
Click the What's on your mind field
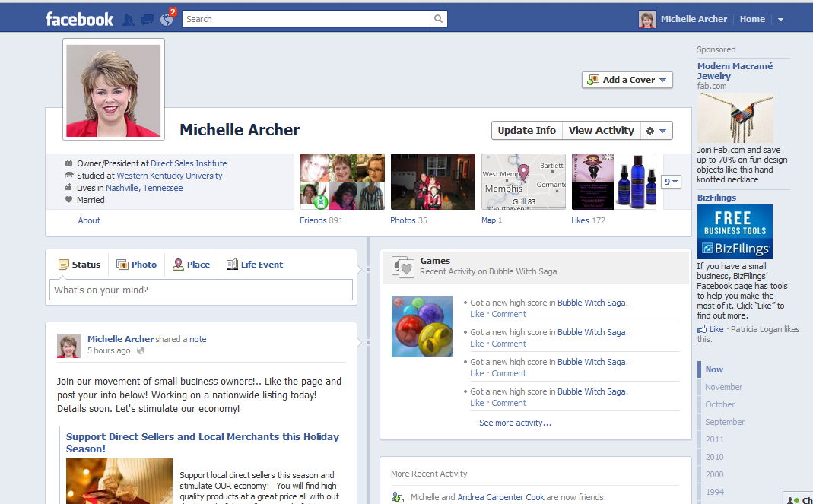coord(202,290)
